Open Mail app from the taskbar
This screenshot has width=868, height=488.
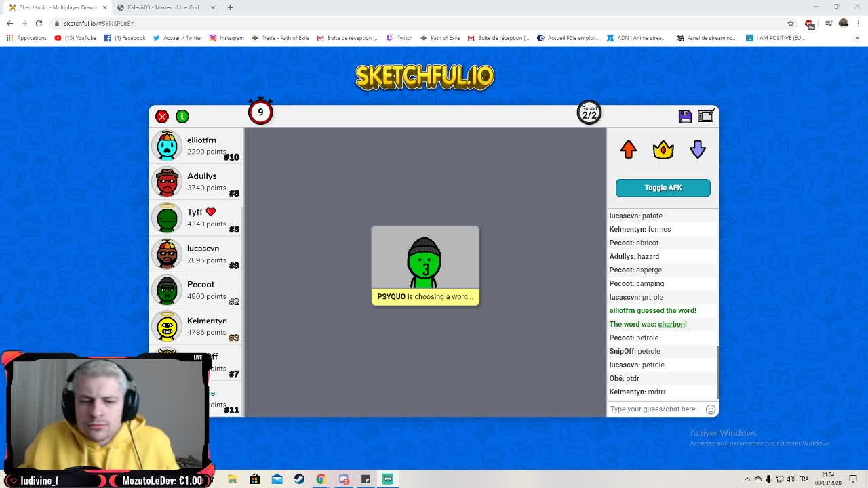277,479
